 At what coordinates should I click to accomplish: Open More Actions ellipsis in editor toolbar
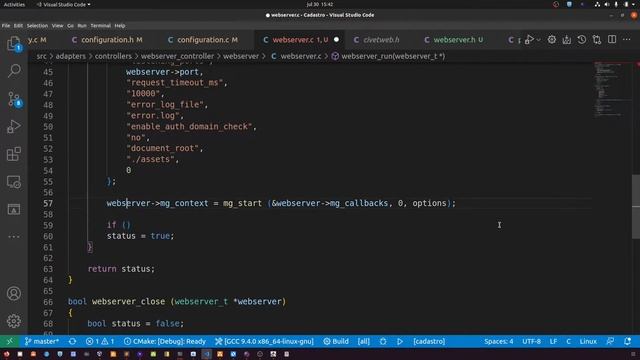627,40
